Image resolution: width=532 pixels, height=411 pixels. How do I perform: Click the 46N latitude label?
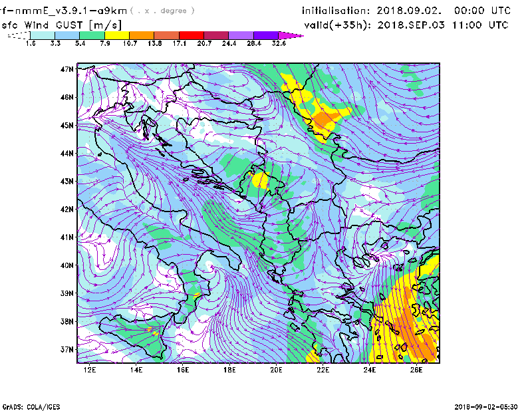tap(67, 97)
